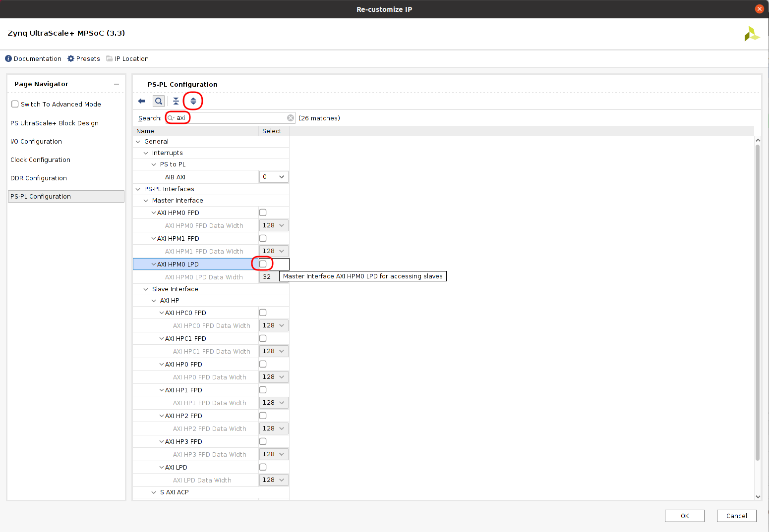Close the Re-customize IP dialog
Viewport: 769px width, 532px height.
click(x=759, y=9)
